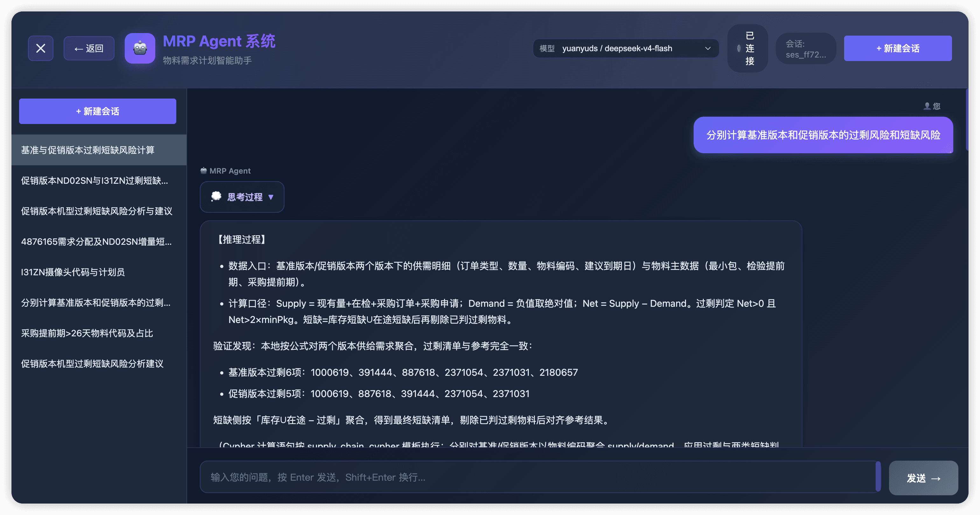The width and height of the screenshot is (980, 515).
Task: Close the panel with the X button
Action: [41, 48]
